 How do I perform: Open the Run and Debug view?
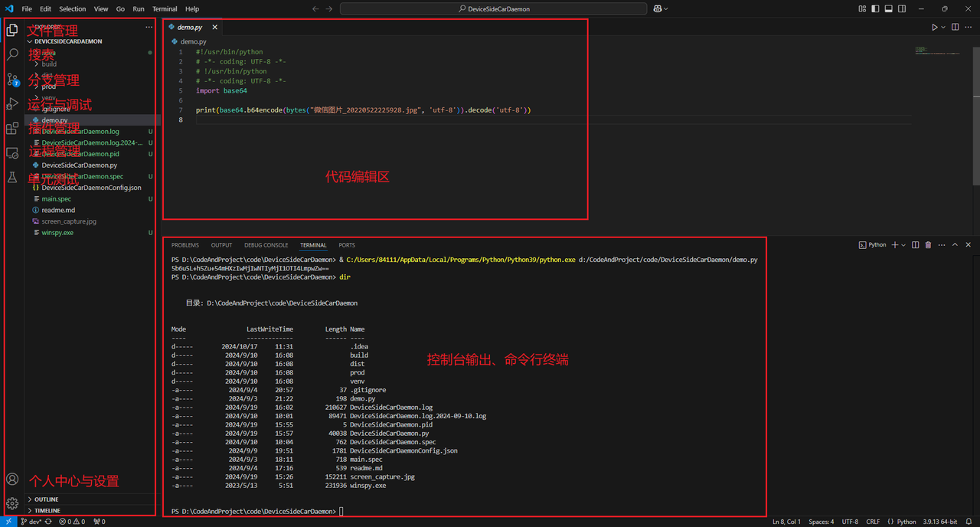[x=12, y=104]
